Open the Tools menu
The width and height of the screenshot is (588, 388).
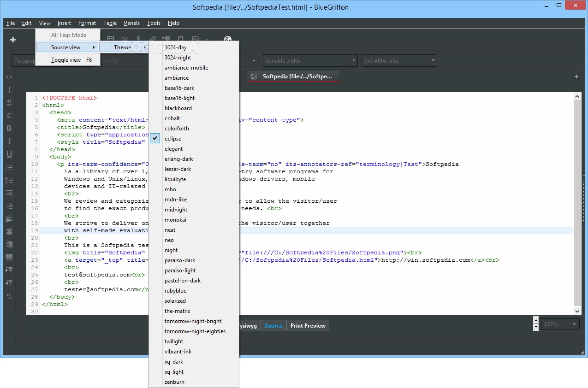(154, 23)
